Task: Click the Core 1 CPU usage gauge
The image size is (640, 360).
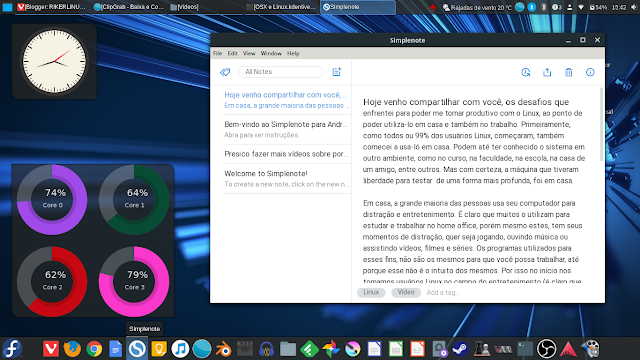Action: (134, 200)
